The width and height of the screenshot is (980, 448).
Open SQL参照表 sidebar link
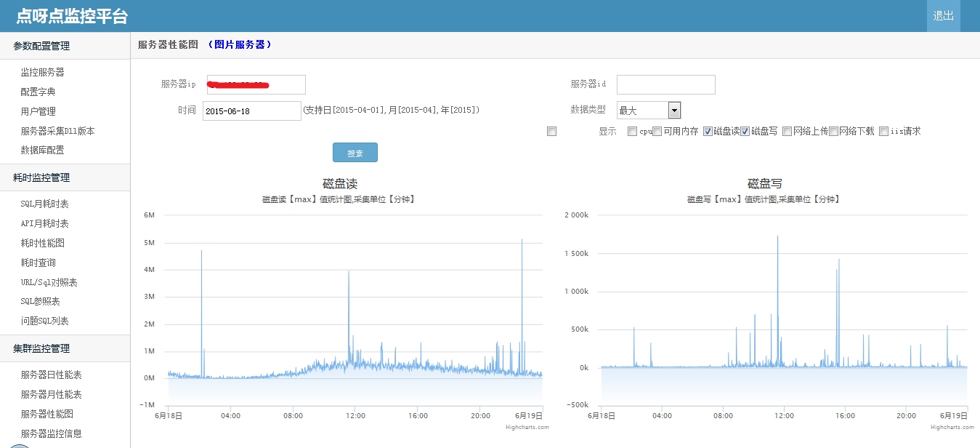click(x=40, y=302)
